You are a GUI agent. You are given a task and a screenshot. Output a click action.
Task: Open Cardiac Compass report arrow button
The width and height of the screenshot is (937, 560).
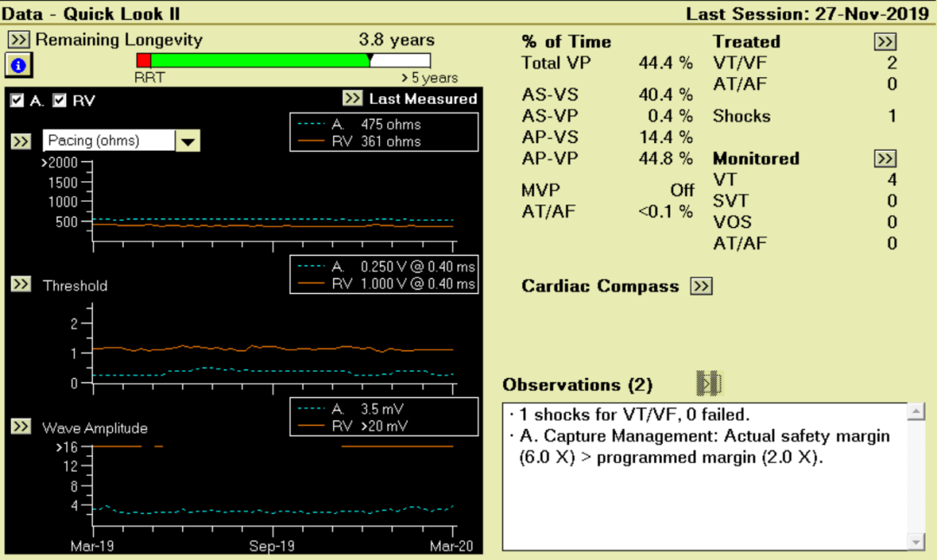[701, 286]
